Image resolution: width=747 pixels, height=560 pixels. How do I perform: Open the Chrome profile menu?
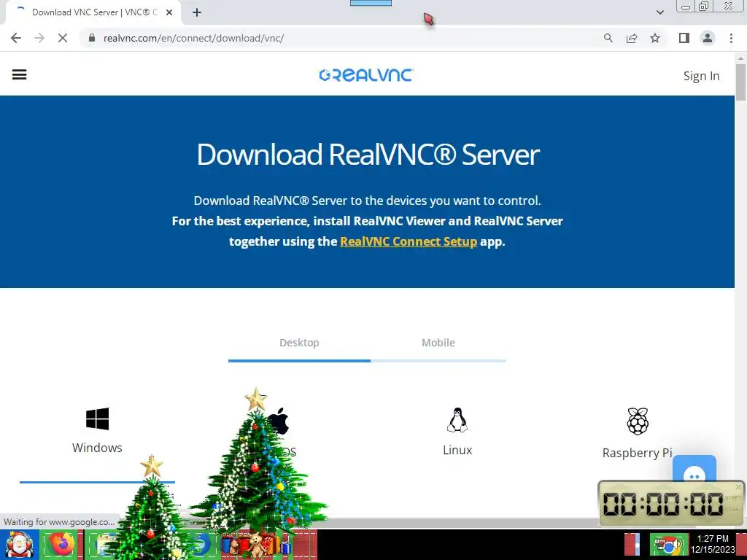point(708,38)
